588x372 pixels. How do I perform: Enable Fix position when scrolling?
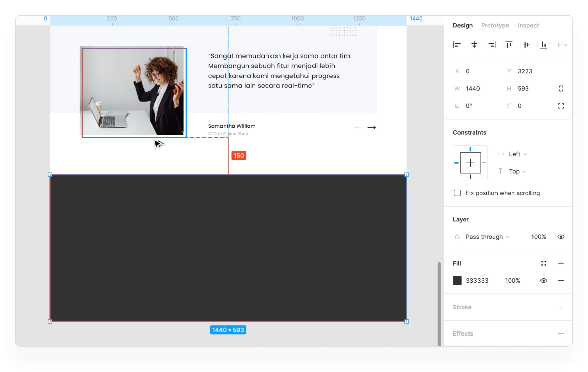coord(457,193)
